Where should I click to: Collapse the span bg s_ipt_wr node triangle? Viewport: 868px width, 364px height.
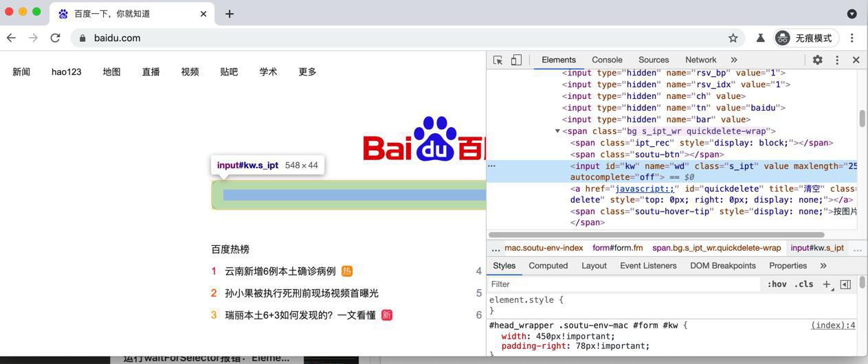[x=557, y=131]
